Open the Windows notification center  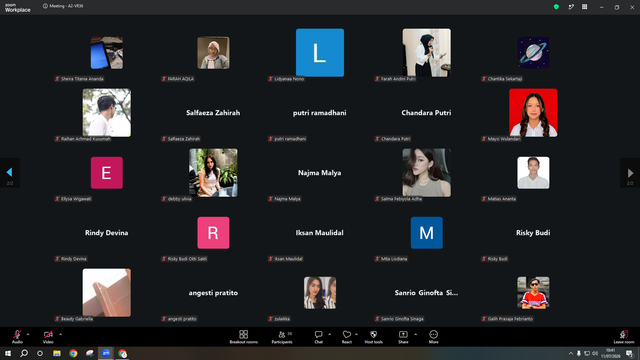tap(629, 353)
